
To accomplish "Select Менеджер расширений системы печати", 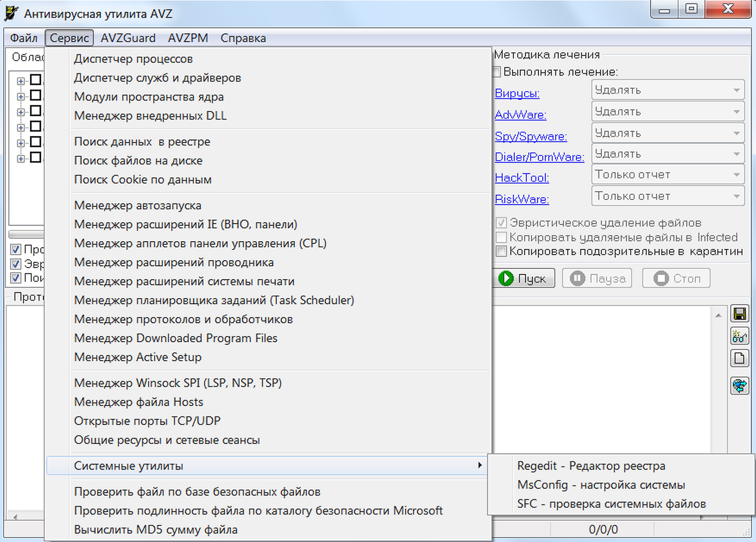I will (x=268, y=281).
